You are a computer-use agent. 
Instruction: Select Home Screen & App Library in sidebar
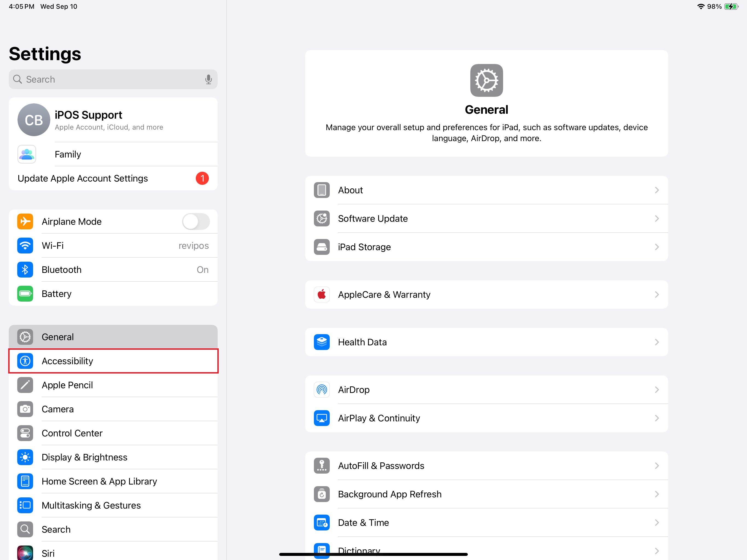pos(113,481)
